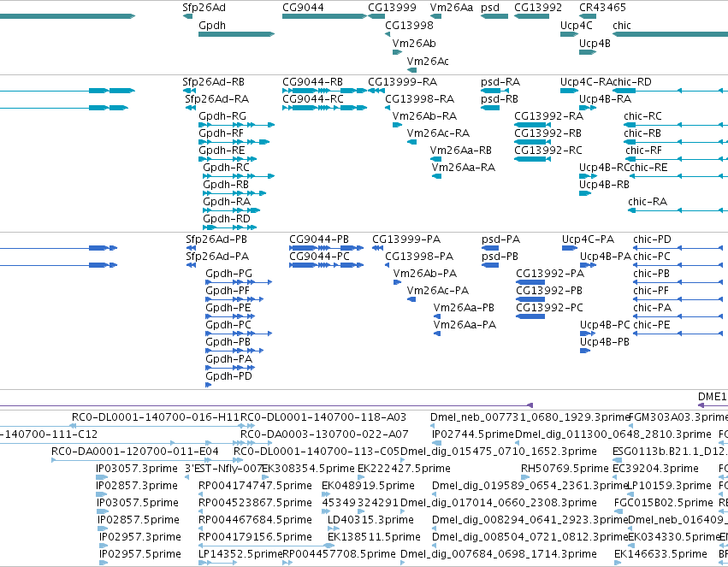The image size is (728, 567).
Task: Click EST RC0-DA0003-130700-022-A07
Action: pos(324,434)
